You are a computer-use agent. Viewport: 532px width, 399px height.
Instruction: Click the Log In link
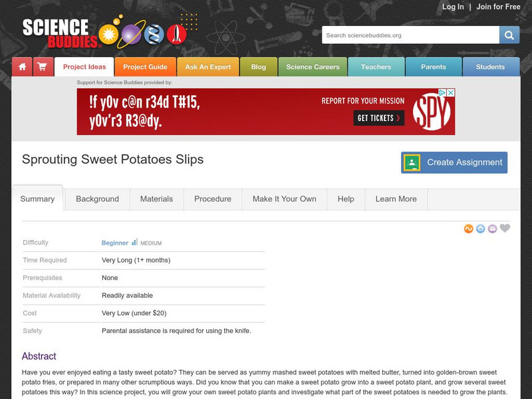[453, 7]
